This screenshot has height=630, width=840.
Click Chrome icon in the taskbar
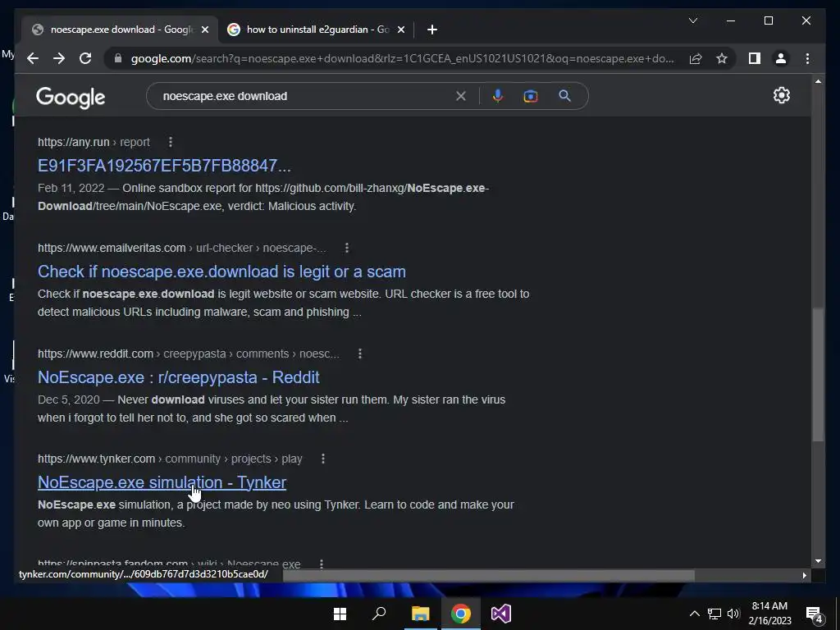[461, 614]
